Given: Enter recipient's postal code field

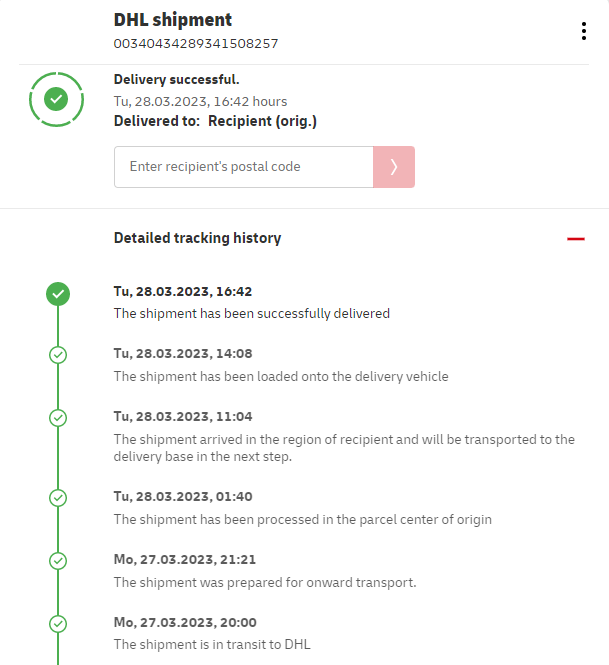Looking at the screenshot, I should (x=244, y=167).
